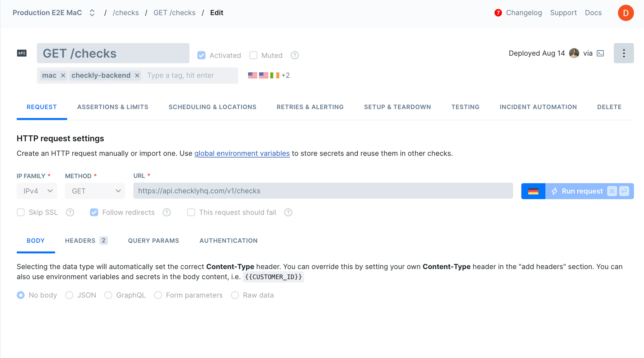Open the METHOD dropdown showing GET
Image resolution: width=644 pixels, height=358 pixels.
pos(95,191)
